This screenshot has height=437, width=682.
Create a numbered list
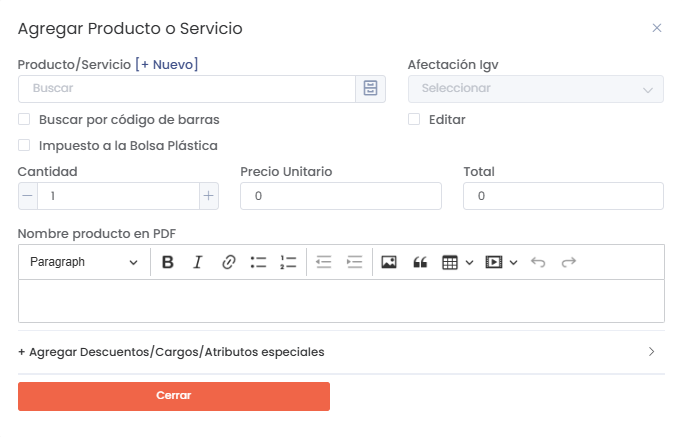[x=288, y=262]
